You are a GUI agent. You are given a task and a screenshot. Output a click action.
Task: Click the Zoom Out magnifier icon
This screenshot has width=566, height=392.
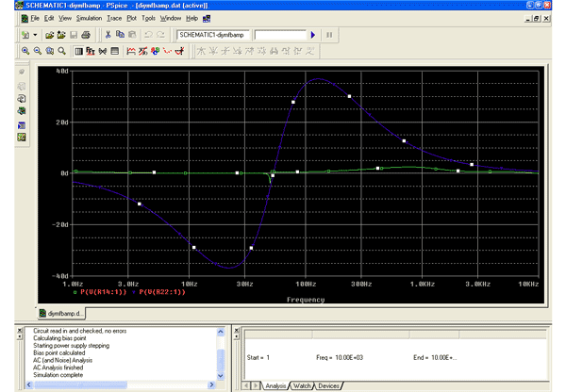(x=38, y=51)
